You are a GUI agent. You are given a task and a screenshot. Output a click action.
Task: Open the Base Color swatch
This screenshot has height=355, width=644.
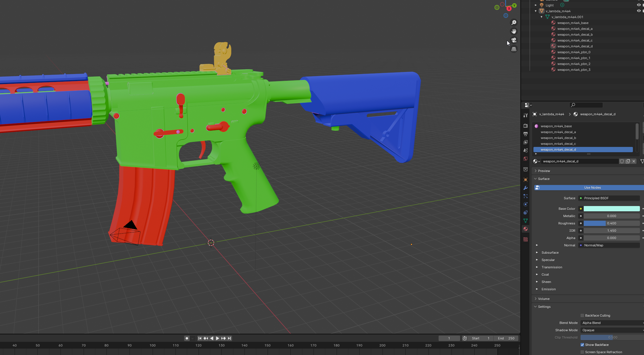pos(612,209)
